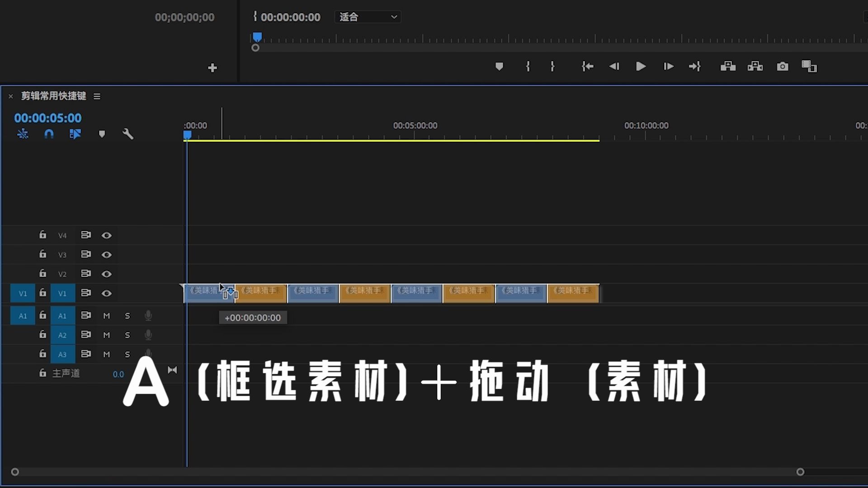
Task: Open the sequence panel menu icon
Action: click(97, 96)
